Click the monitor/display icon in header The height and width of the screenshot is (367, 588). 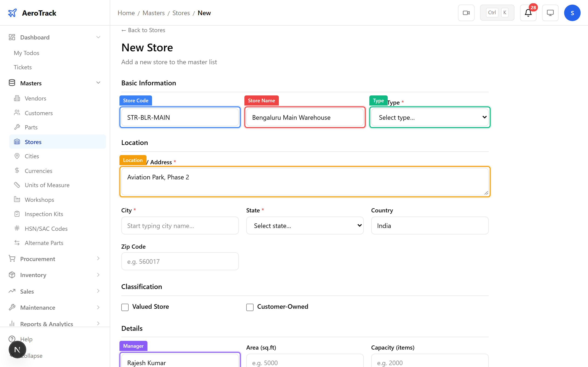550,13
